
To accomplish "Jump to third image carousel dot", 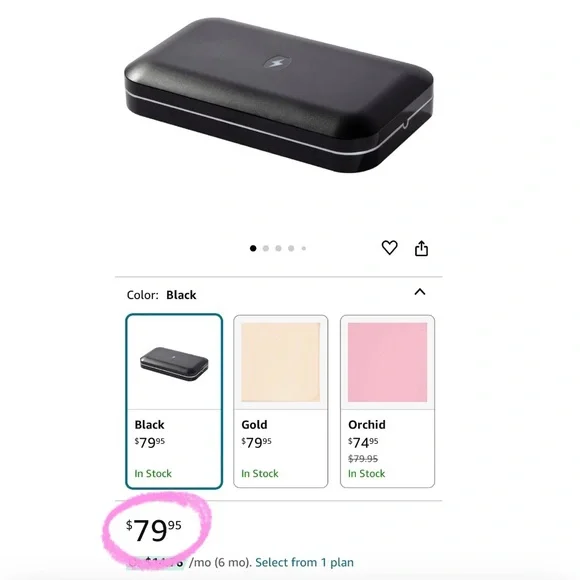I will coord(278,248).
